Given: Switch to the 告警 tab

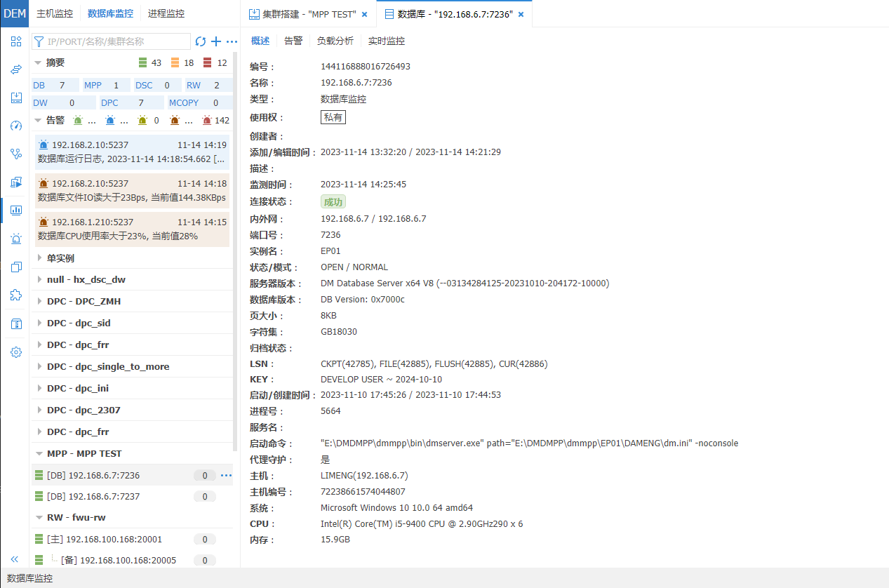Looking at the screenshot, I should [x=293, y=40].
